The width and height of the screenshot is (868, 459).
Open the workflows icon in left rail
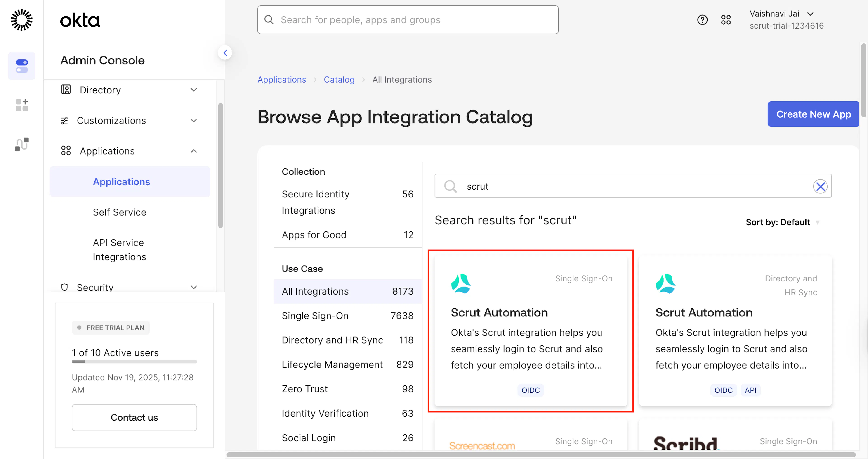(21, 144)
